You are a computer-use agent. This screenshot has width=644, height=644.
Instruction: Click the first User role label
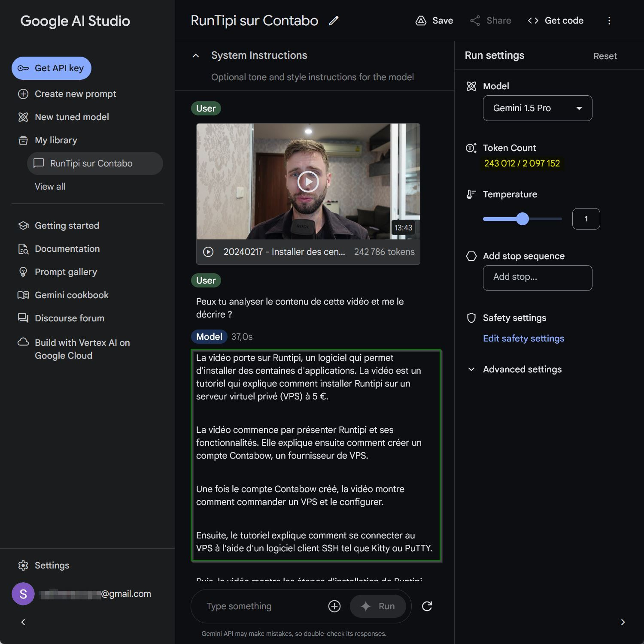pos(206,109)
